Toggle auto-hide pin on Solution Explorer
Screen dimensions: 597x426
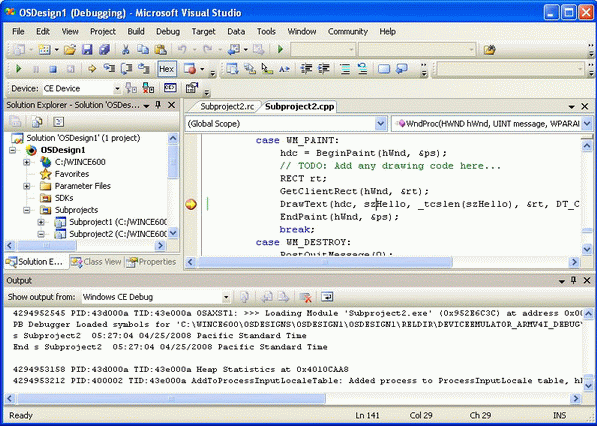coord(158,105)
